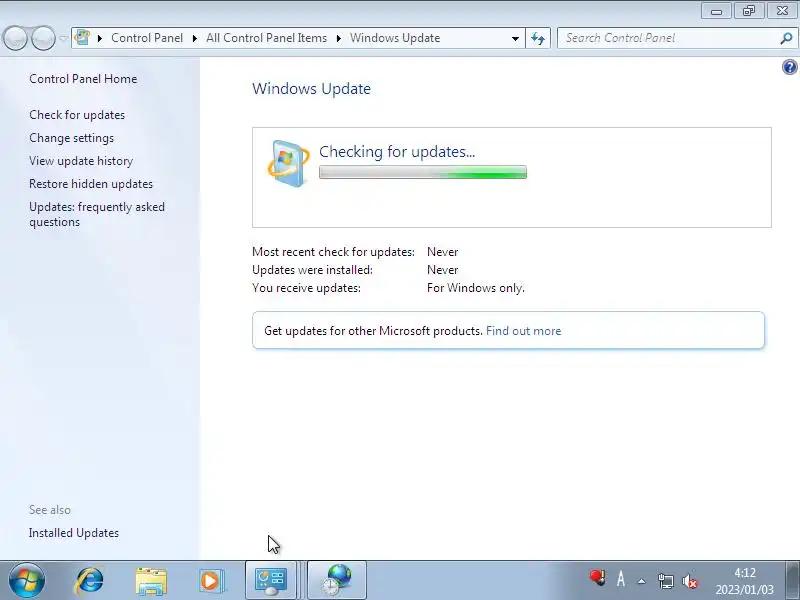The image size is (800, 600).
Task: Click the search magnifier icon
Action: [x=786, y=38]
